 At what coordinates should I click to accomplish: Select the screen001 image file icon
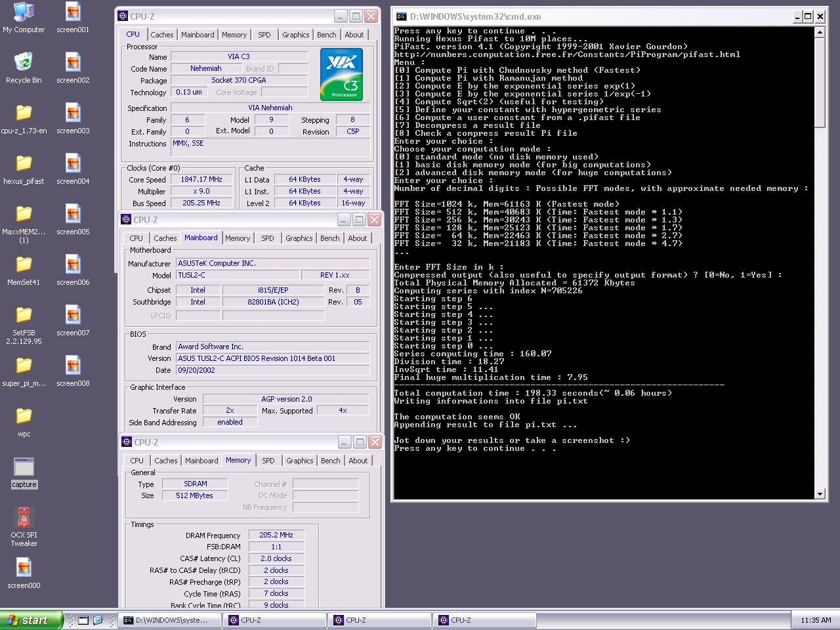point(73,12)
